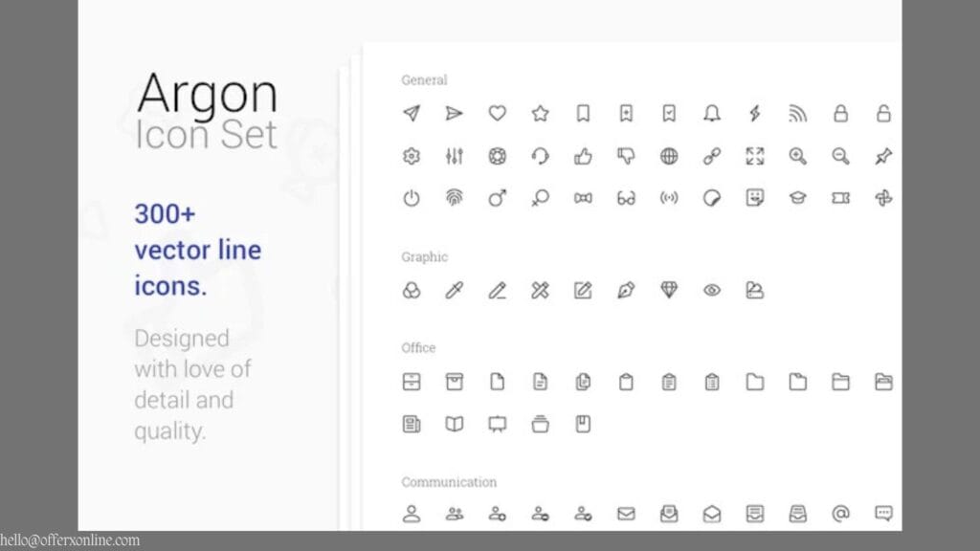Click the Office section heading
The width and height of the screenshot is (980, 551).
click(x=418, y=347)
